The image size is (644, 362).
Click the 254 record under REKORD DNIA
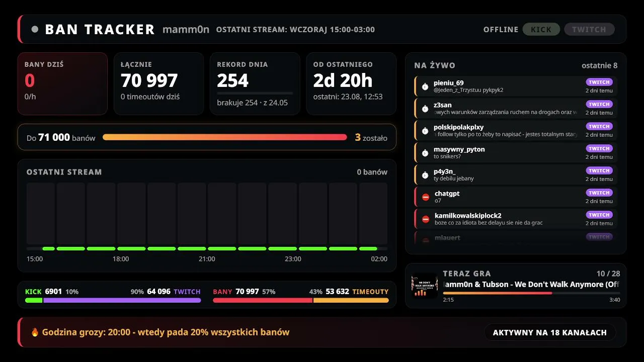233,80
